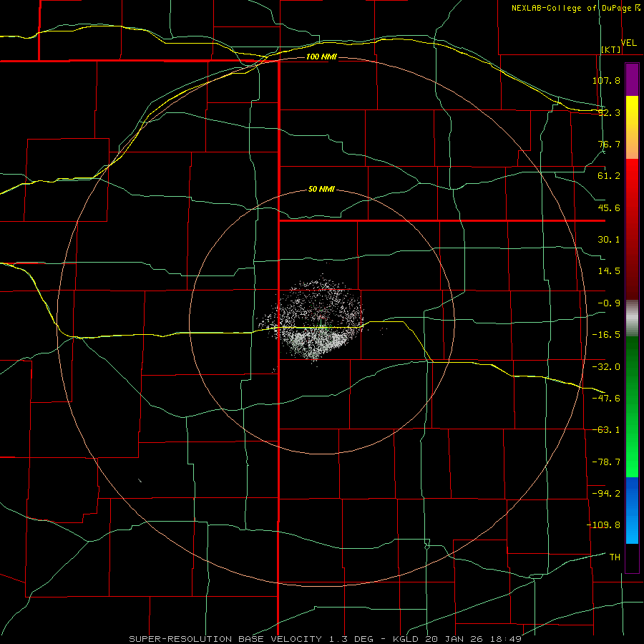The width and height of the screenshot is (644, 644).
Task: Pick the gray near-zero segment of color bar
Action: (x=632, y=318)
